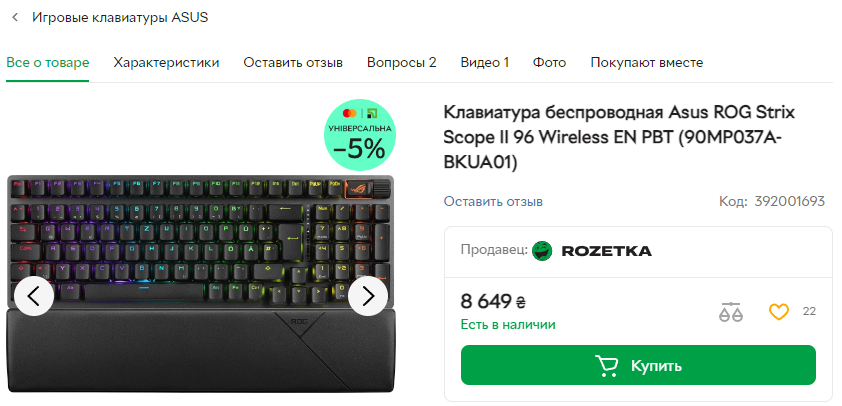Open the Оставить отзыв tab
842x406 pixels.
point(293,63)
